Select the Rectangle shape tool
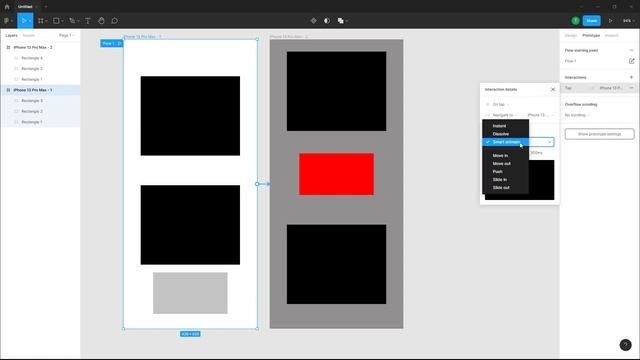640x360 pixels. (56, 21)
